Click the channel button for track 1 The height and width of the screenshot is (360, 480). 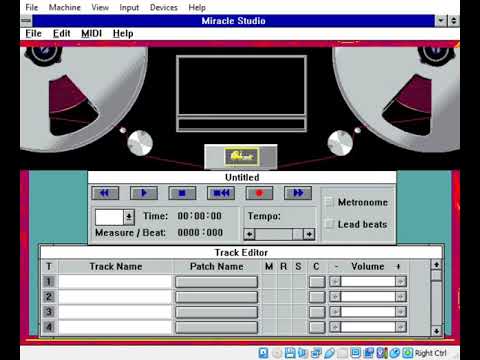point(317,282)
